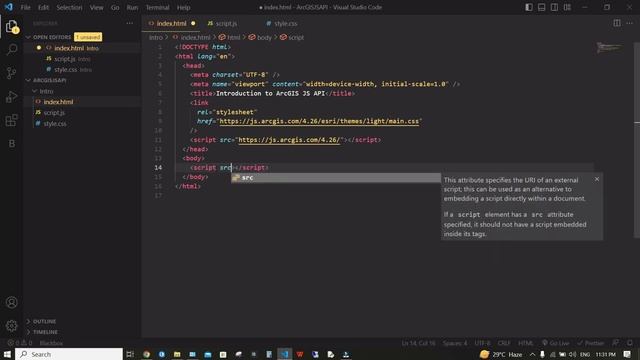The image size is (640, 360).
Task: Open the Explorer view in activity bar
Action: [11, 27]
